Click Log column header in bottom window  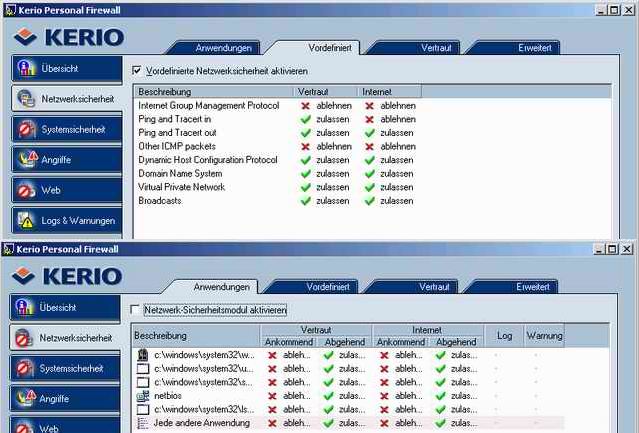coord(504,336)
